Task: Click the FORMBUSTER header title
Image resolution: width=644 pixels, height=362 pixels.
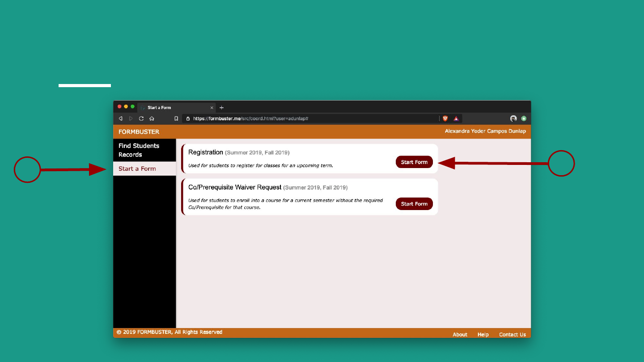Action: (x=139, y=132)
